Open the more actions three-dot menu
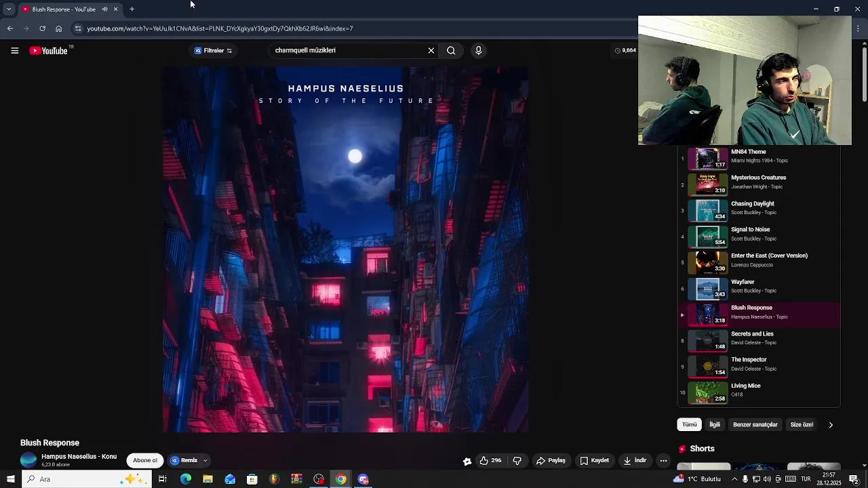 click(x=663, y=461)
